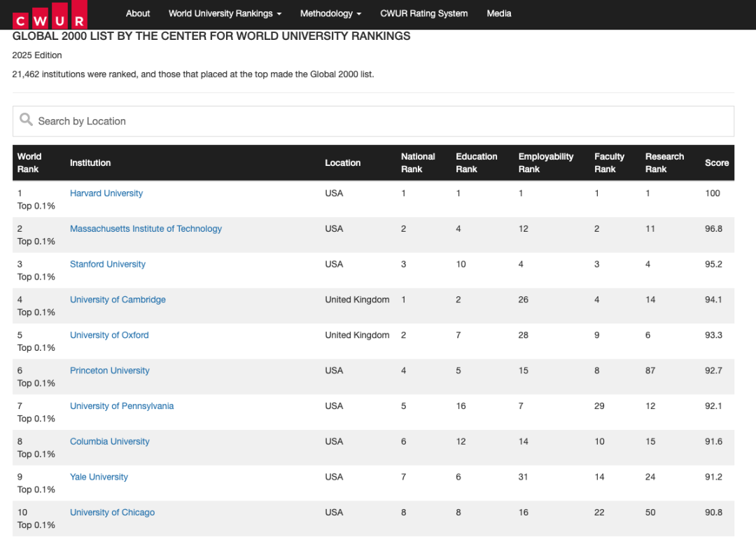Viewport: 756px width, 542px height.
Task: Click Princeton's research rank 87
Action: (650, 370)
